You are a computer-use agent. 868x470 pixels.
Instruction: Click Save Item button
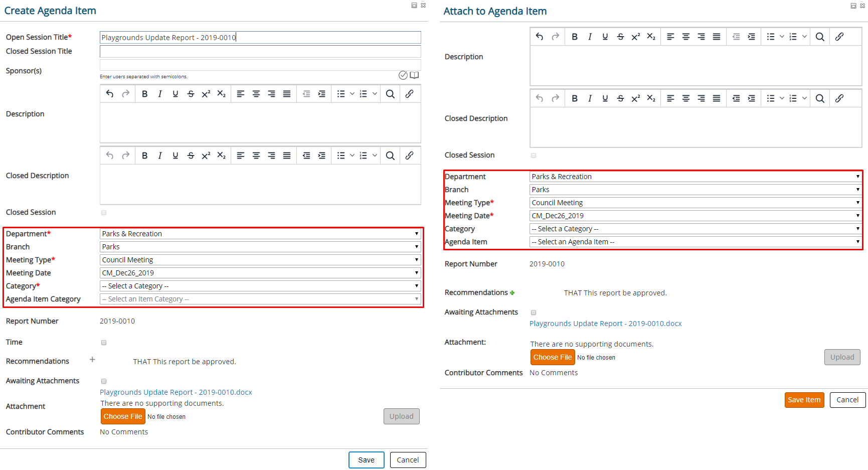(804, 400)
